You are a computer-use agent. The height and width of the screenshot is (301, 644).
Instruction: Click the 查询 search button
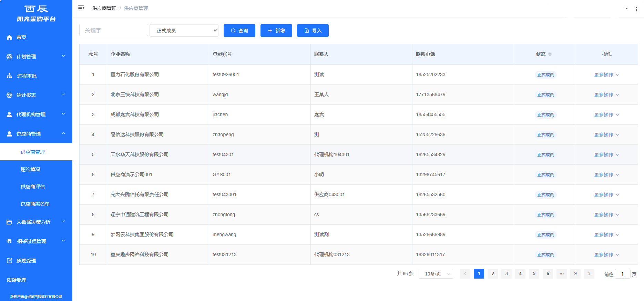coord(239,30)
